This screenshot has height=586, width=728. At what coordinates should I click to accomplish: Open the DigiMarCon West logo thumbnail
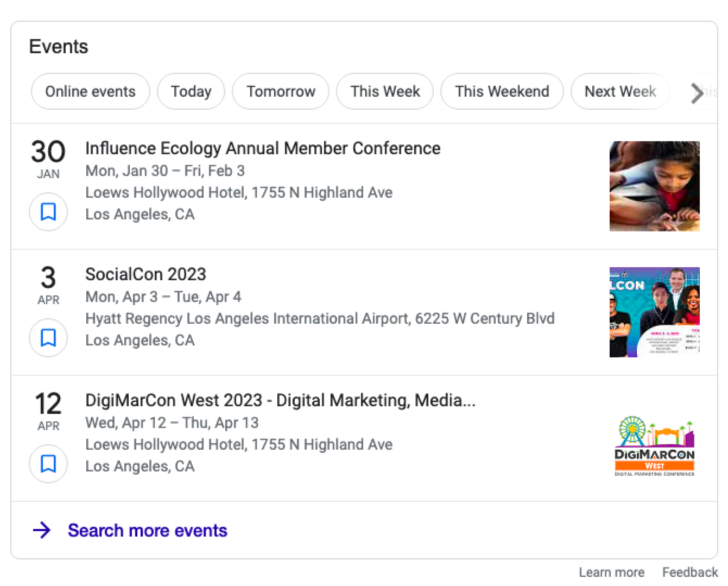coord(654,446)
